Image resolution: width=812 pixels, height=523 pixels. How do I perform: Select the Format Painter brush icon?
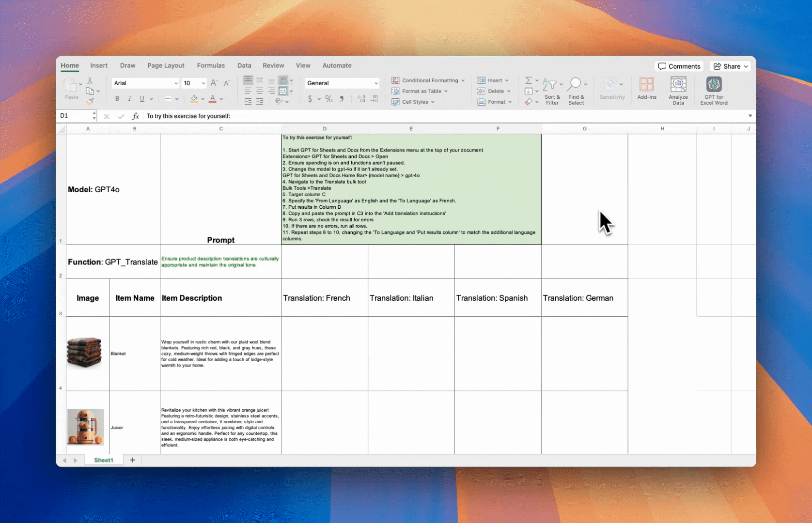point(90,101)
